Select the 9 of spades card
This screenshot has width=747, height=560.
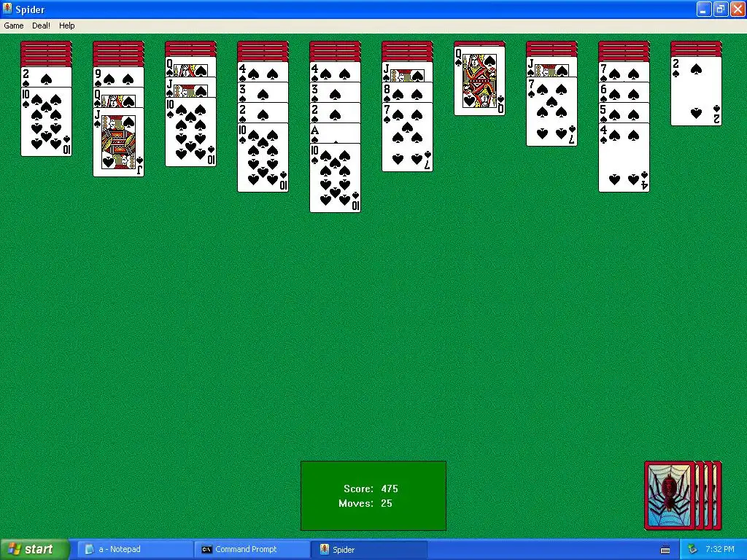coord(118,77)
